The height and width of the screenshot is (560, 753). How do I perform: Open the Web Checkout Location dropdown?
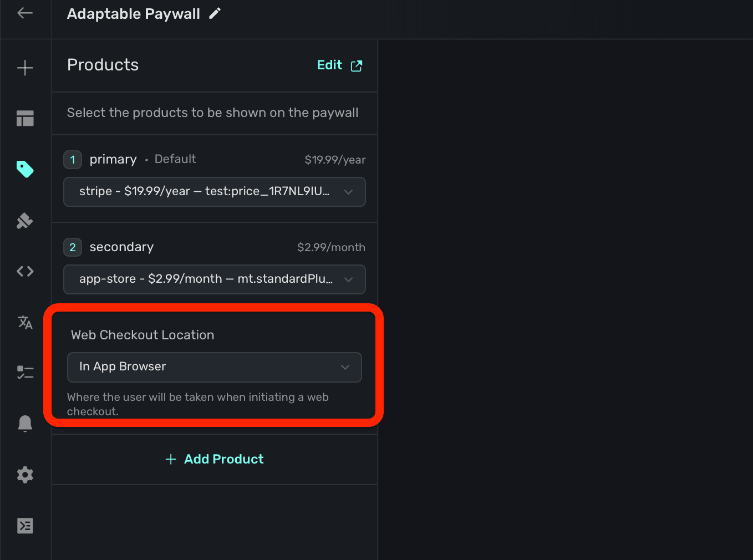pyautogui.click(x=215, y=367)
